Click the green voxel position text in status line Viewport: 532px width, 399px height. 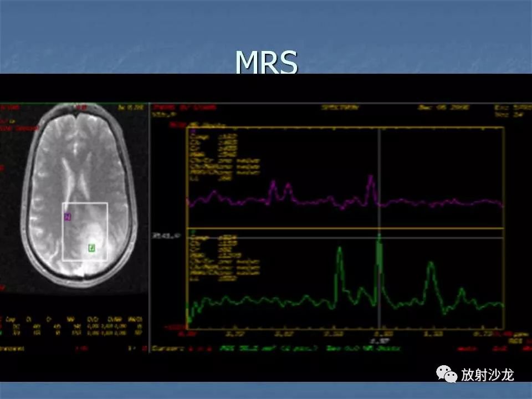pos(268,349)
